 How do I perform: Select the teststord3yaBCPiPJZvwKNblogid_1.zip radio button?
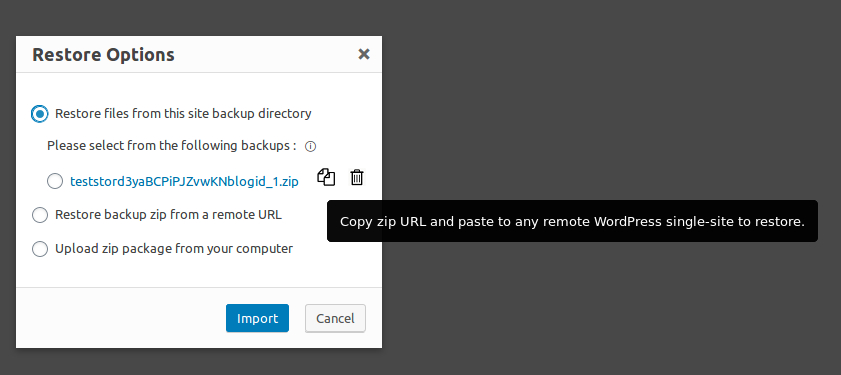55,181
